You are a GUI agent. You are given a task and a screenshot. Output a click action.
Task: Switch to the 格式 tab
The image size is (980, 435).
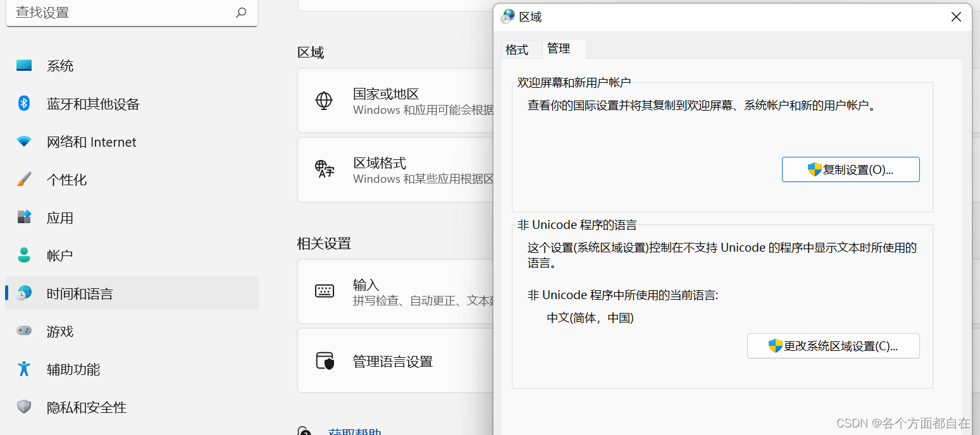pos(517,49)
